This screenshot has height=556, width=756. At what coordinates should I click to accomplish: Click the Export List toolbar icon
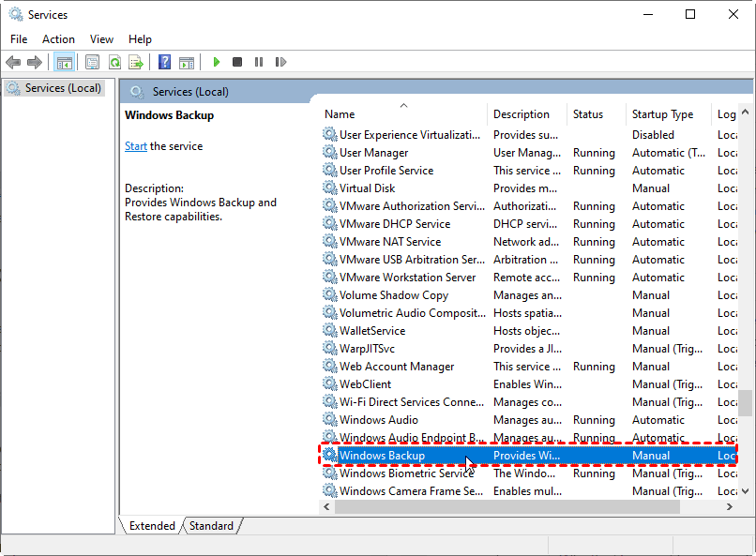coord(136,63)
